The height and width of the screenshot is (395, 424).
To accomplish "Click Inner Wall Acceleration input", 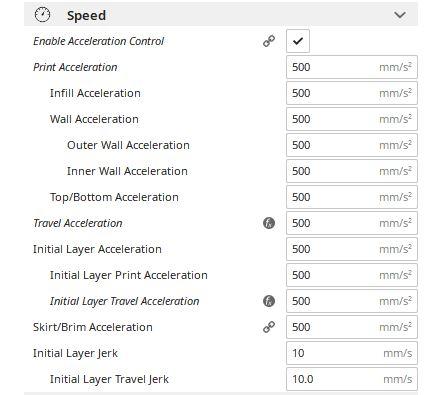I will point(352,171).
